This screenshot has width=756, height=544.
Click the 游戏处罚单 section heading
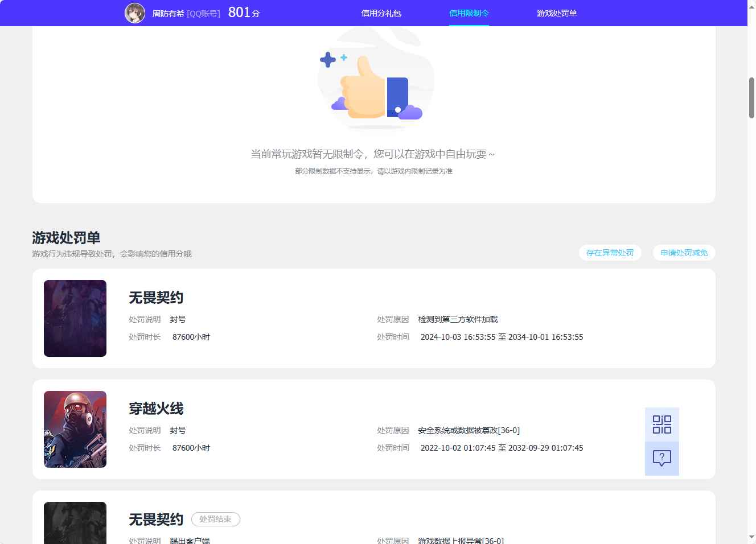[x=66, y=237]
